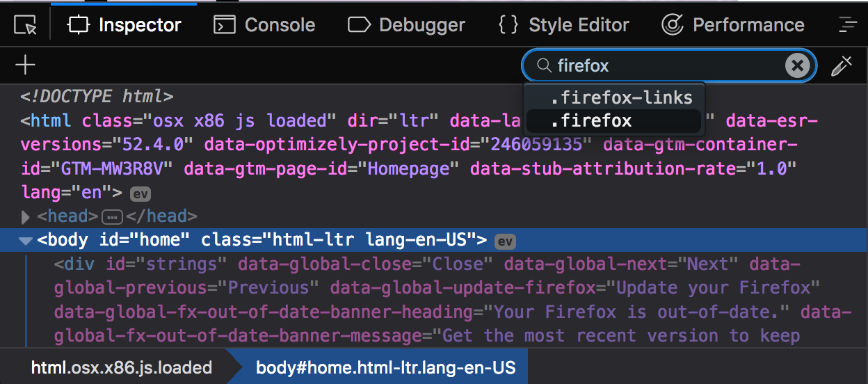The image size is (868, 384).
Task: Clear the search field with X button
Action: point(798,65)
